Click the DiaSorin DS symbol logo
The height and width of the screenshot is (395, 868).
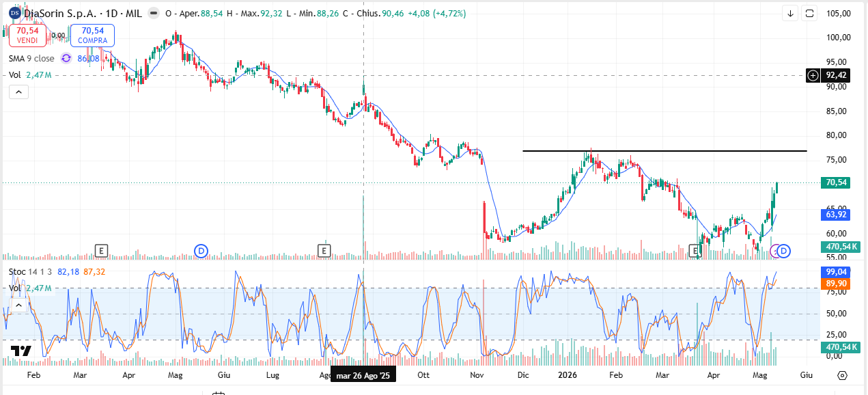click(14, 13)
